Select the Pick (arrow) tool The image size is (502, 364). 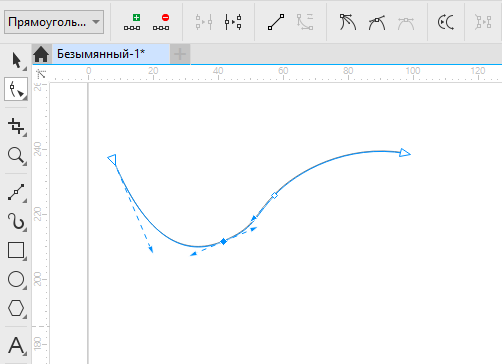click(x=16, y=61)
